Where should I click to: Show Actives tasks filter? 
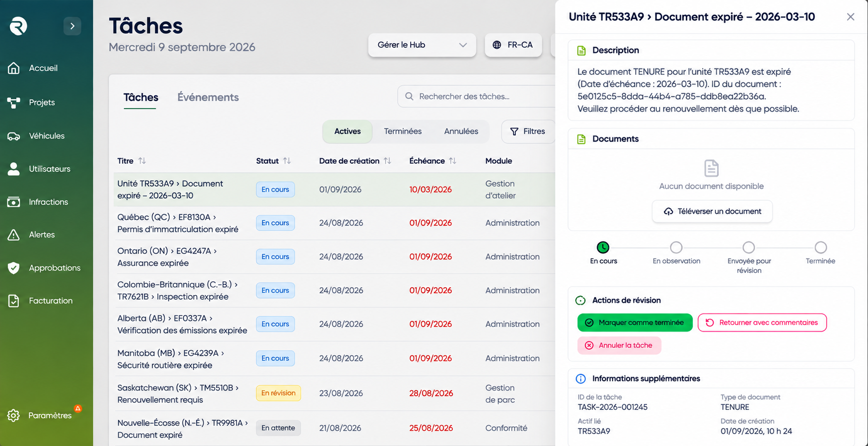click(348, 131)
